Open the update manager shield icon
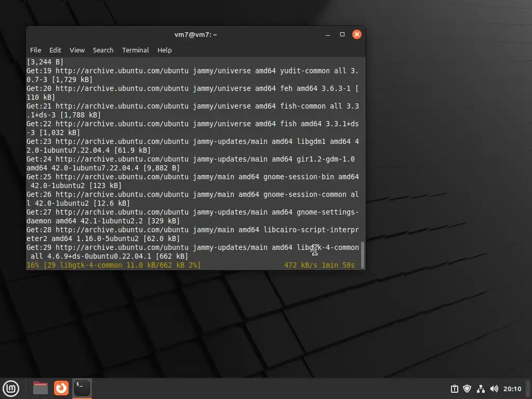Viewport: 532px width, 399px height. point(467,389)
